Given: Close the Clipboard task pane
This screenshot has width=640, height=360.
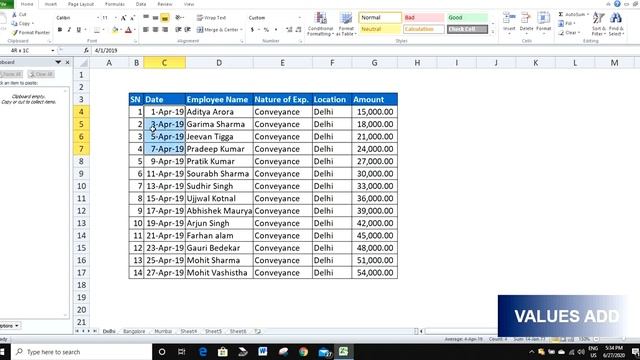Looking at the screenshot, I should point(67,62).
